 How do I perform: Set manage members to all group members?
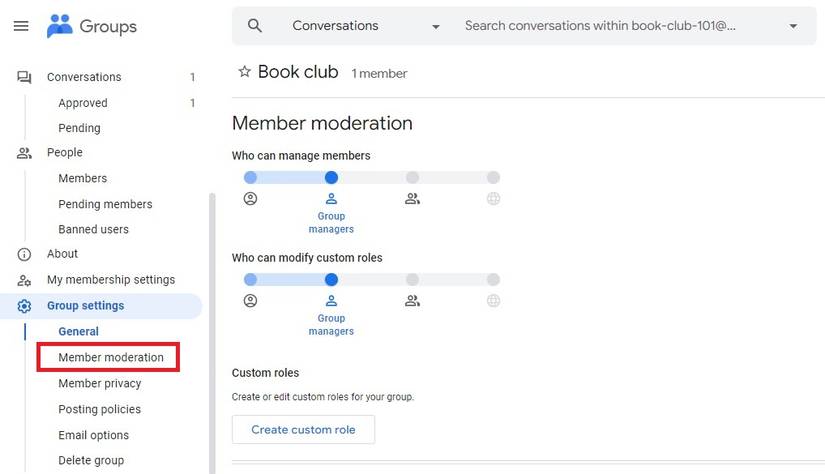412,178
